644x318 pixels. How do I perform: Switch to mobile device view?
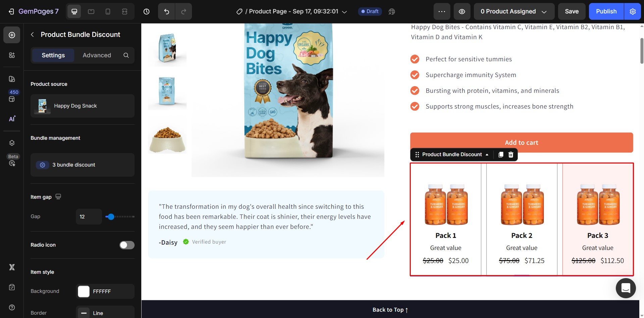tap(108, 12)
